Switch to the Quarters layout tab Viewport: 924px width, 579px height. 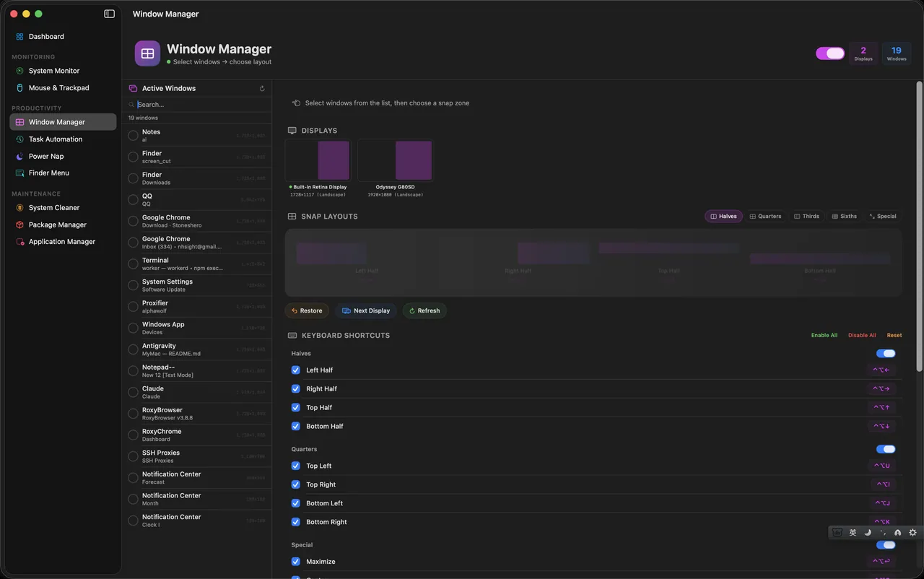(x=765, y=217)
